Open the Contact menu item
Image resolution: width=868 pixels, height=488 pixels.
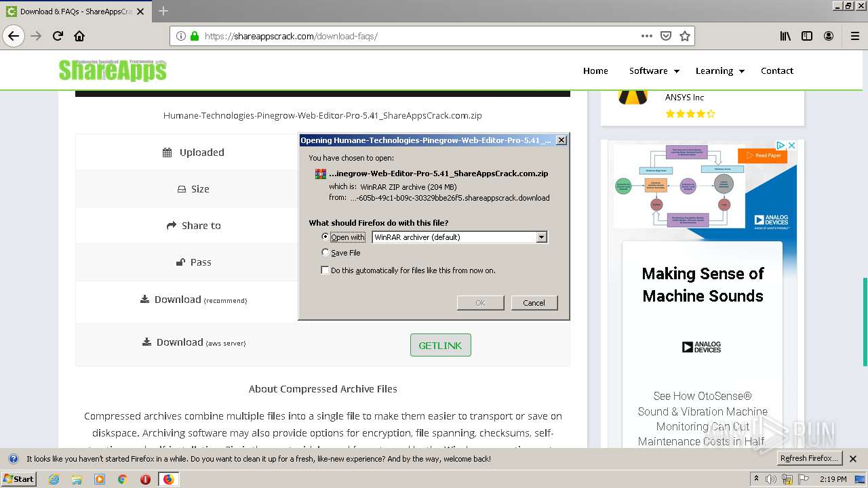tap(777, 70)
